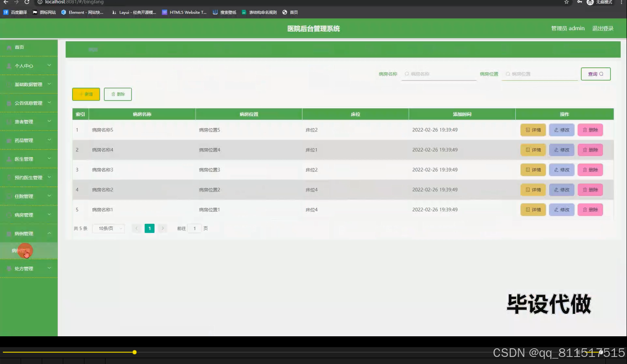
Task: Click the 前往 page number input
Action: click(x=194, y=228)
